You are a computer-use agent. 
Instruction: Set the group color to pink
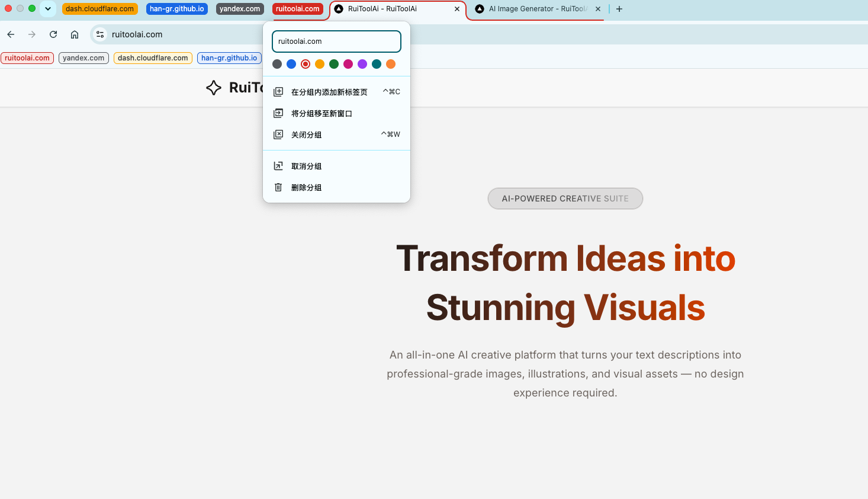(348, 64)
